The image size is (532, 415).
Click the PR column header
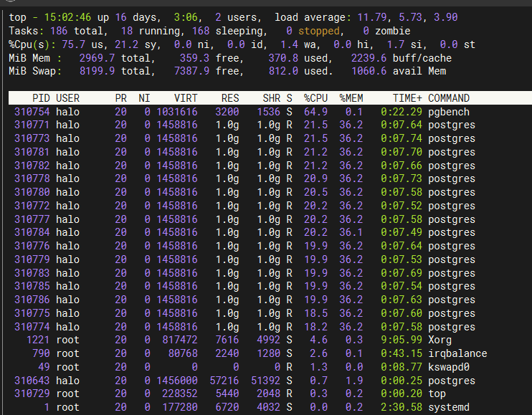tap(120, 98)
